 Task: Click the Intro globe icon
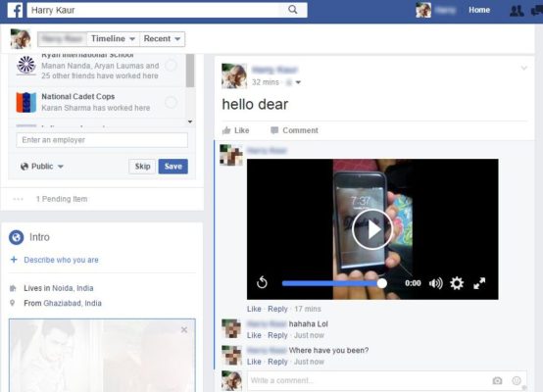click(x=17, y=237)
